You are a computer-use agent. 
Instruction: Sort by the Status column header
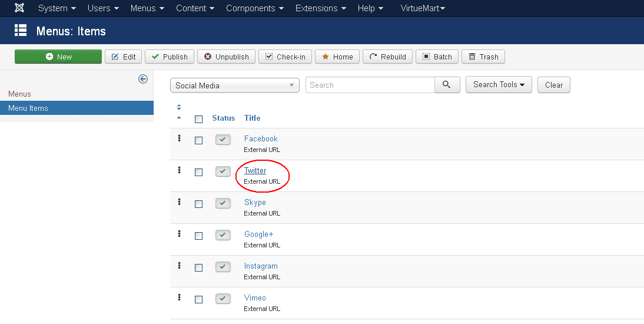224,118
